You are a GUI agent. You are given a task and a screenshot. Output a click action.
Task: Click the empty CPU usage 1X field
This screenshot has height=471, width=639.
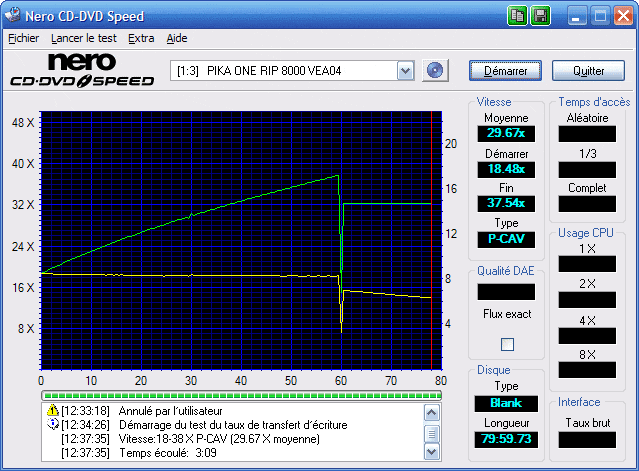(587, 264)
